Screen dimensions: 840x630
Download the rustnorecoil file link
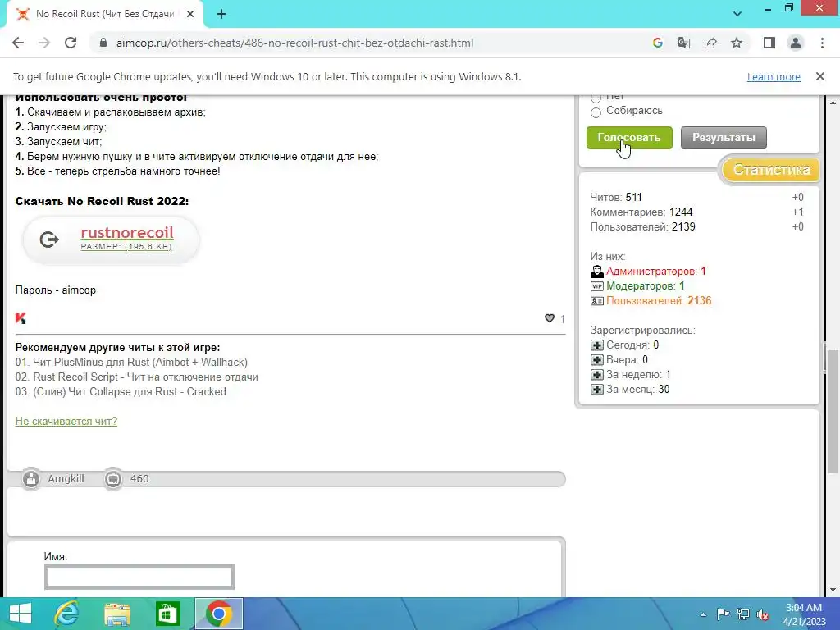point(127,232)
